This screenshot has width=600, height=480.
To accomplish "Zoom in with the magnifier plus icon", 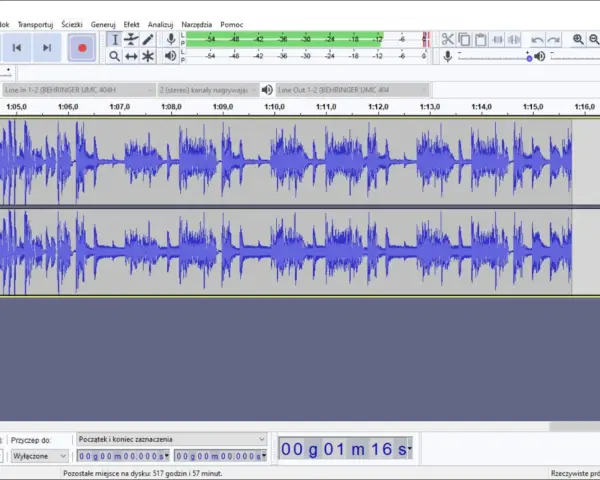I will (x=578, y=39).
